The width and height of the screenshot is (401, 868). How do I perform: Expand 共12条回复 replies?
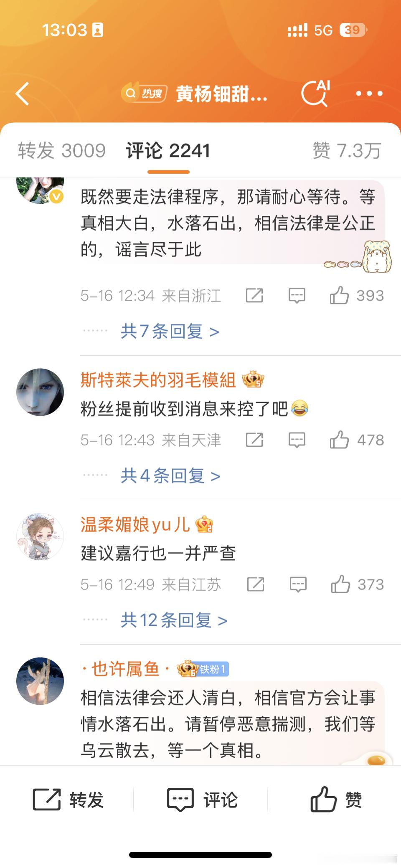174,620
